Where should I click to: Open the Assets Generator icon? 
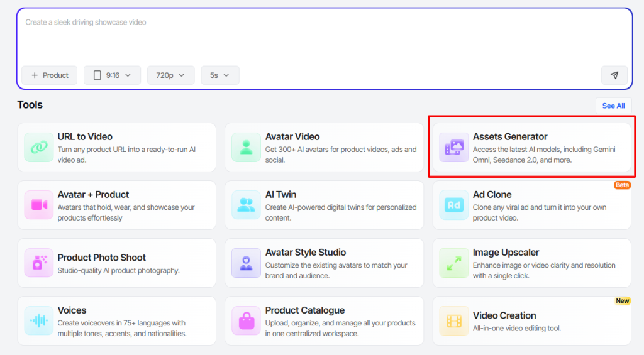pyautogui.click(x=454, y=147)
